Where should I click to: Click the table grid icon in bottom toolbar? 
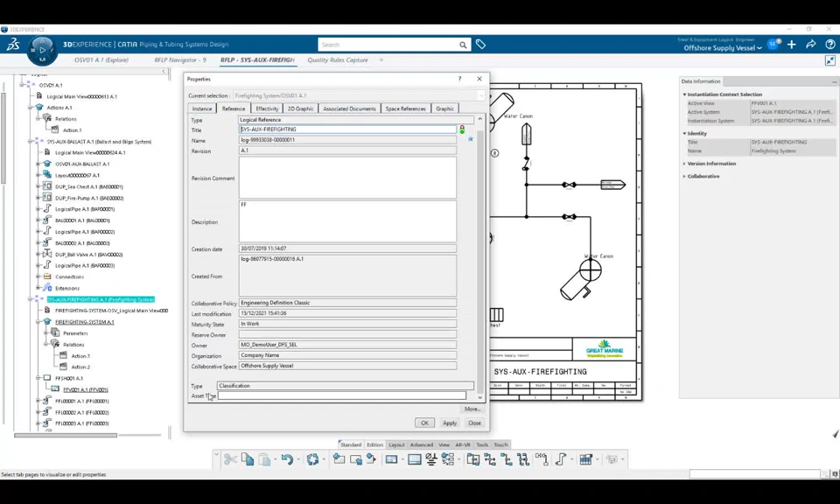[x=585, y=459]
